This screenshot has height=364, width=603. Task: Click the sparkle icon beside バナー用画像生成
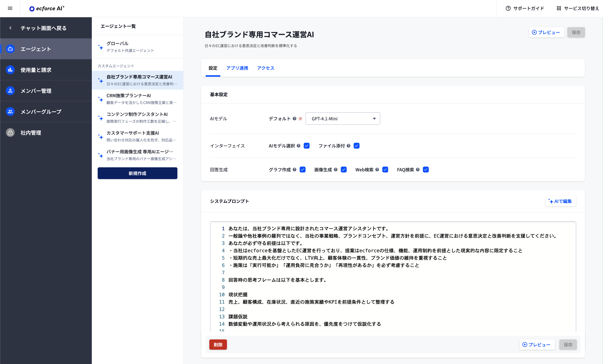click(101, 155)
